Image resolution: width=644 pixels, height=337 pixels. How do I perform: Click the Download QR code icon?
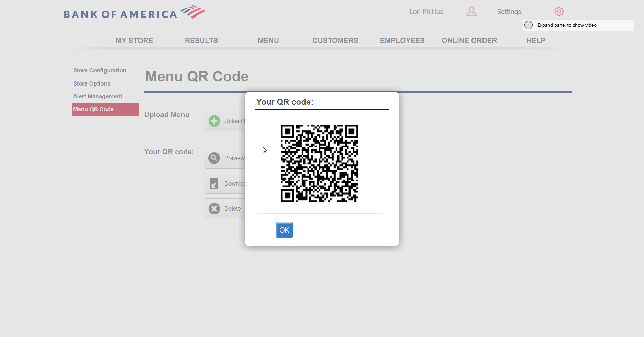(x=214, y=183)
